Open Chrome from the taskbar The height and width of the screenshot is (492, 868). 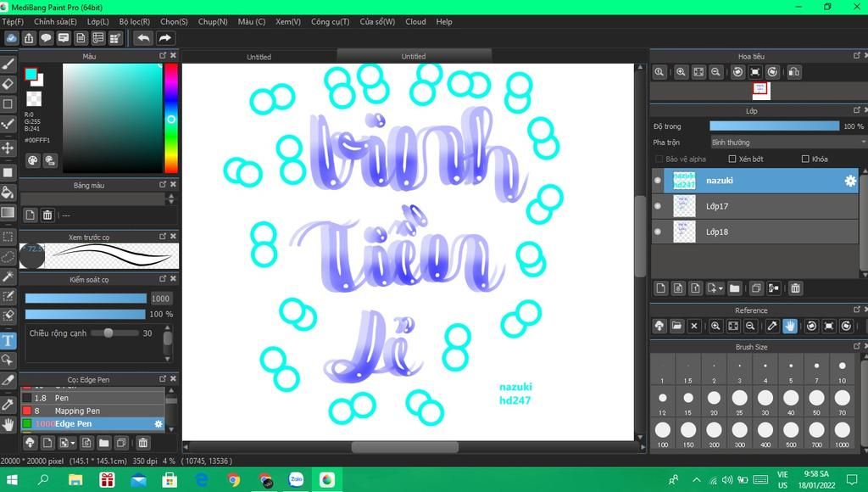pos(234,480)
